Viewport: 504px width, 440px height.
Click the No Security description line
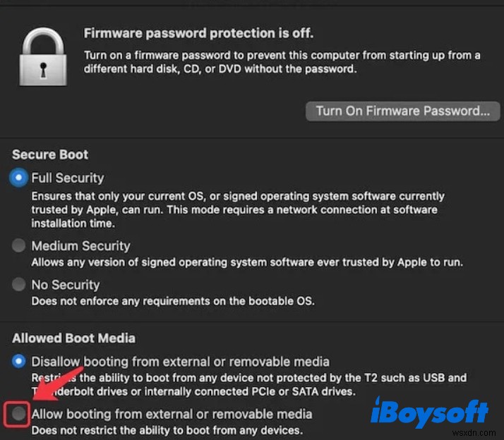click(x=172, y=301)
